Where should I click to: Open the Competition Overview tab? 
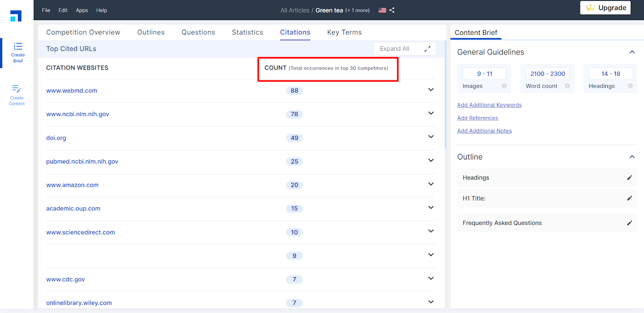[83, 32]
